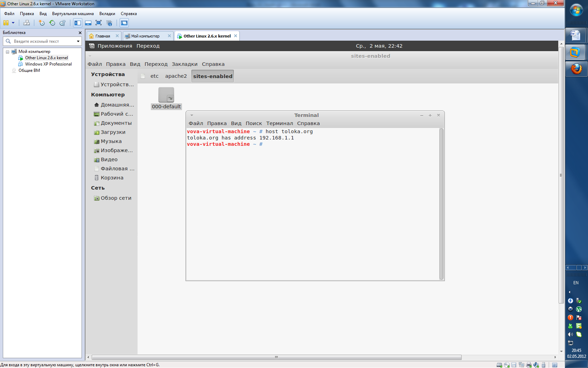The width and height of the screenshot is (588, 368).
Task: Send Ctrl+Alt+Del via toolbar icon
Action: point(27,23)
